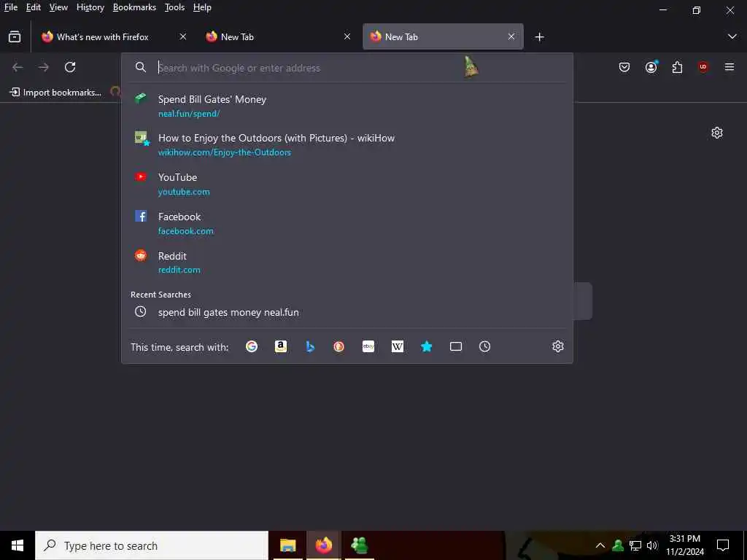
Task: Search this time with DuckDuckGo icon
Action: 338,346
